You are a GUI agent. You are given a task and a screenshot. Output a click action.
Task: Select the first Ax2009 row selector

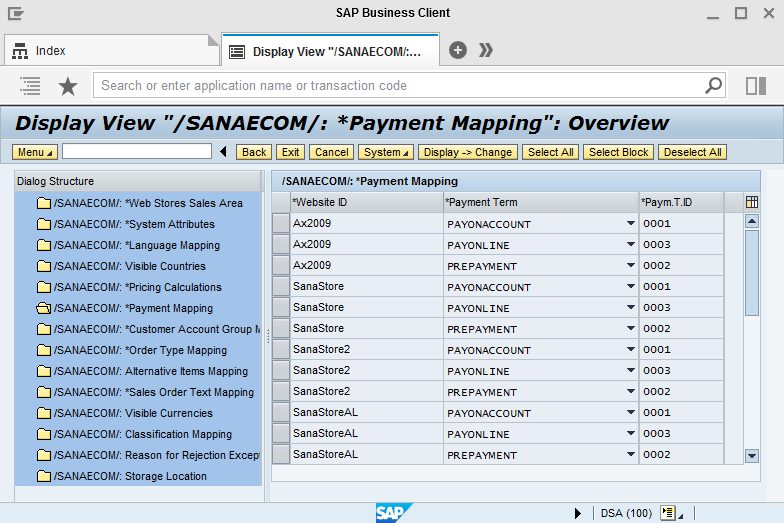[281, 224]
